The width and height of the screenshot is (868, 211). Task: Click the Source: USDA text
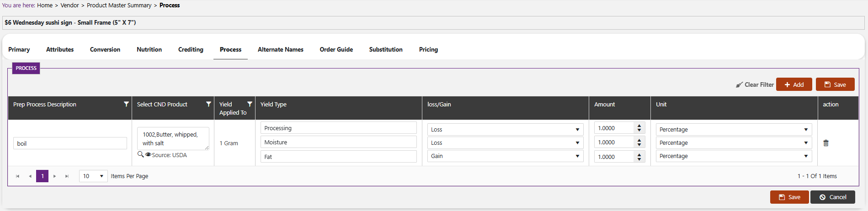169,155
